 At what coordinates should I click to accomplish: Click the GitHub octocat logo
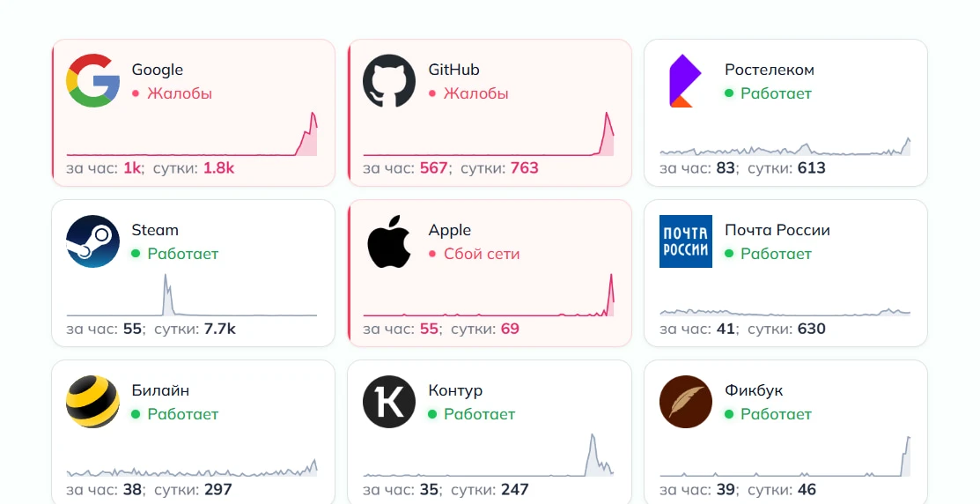point(389,81)
